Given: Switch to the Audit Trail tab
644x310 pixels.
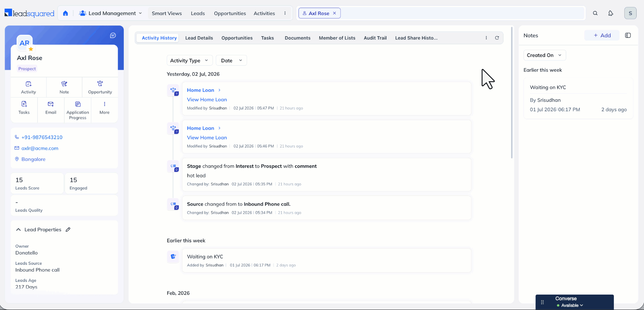Looking at the screenshot, I should tap(375, 38).
